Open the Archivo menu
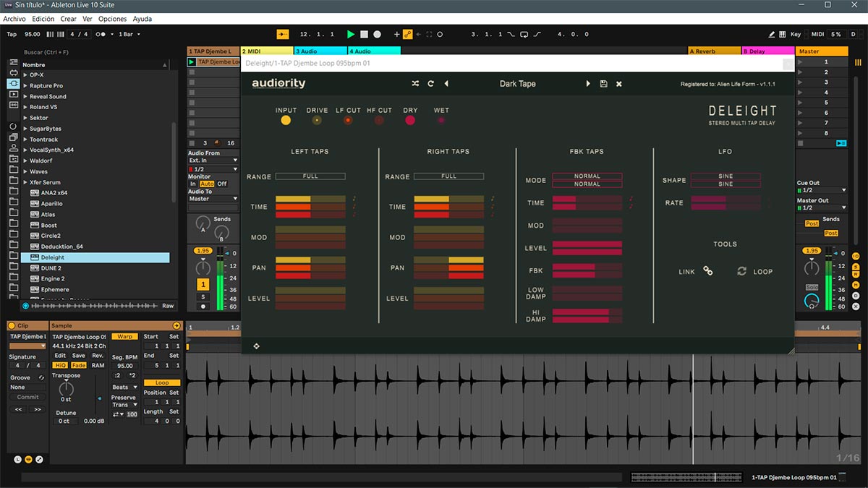Screen dimensions: 868x488 pyautogui.click(x=15, y=19)
